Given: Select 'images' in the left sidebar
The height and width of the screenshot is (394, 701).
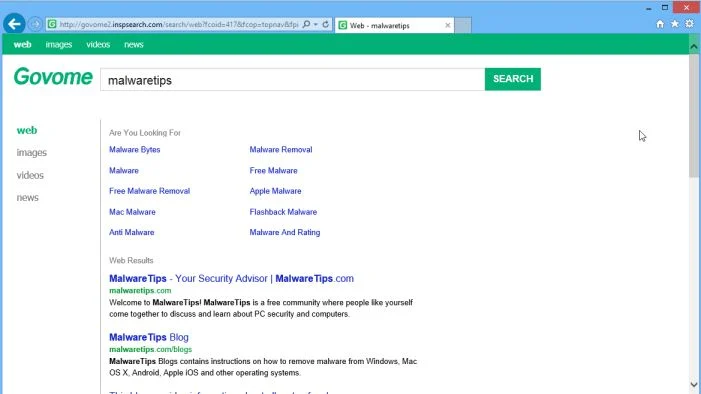Looking at the screenshot, I should point(32,153).
